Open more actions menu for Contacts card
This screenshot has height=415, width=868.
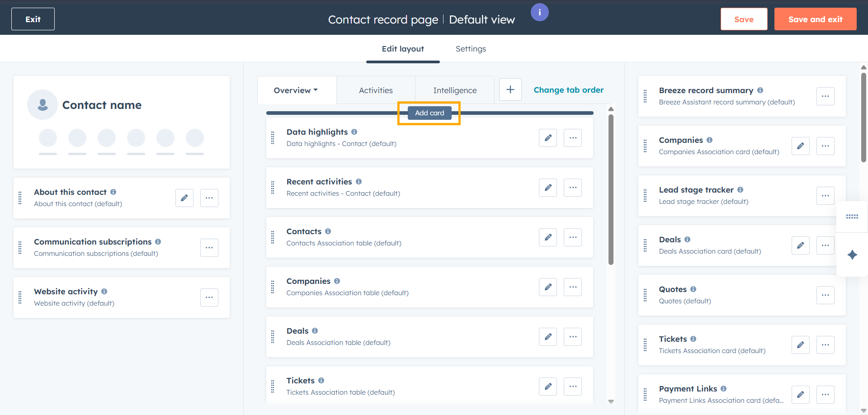tap(572, 237)
